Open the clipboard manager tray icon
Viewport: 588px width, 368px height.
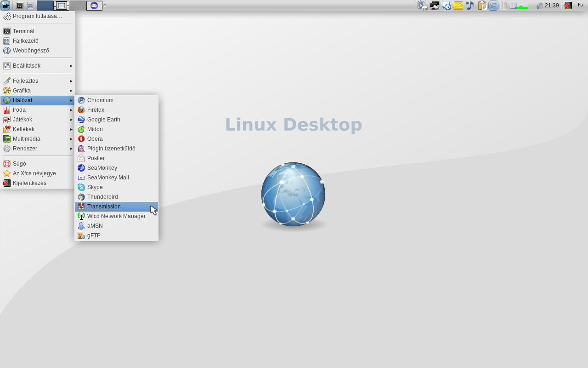point(482,6)
